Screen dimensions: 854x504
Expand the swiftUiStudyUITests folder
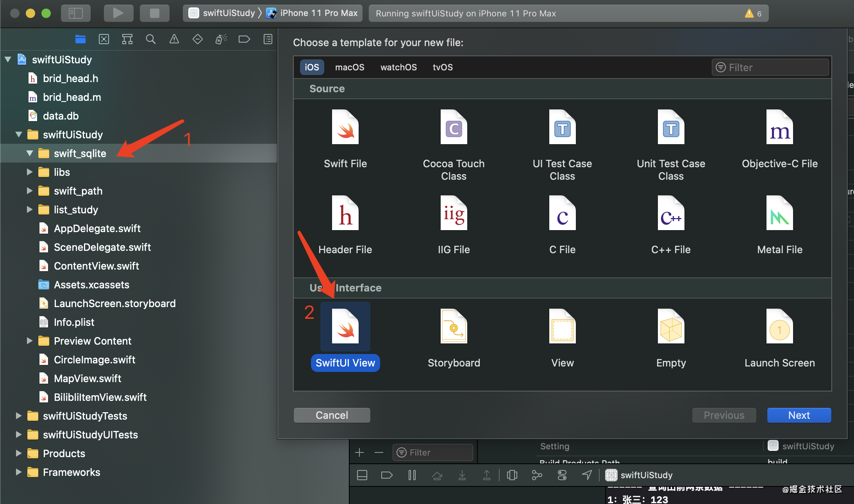coord(19,434)
